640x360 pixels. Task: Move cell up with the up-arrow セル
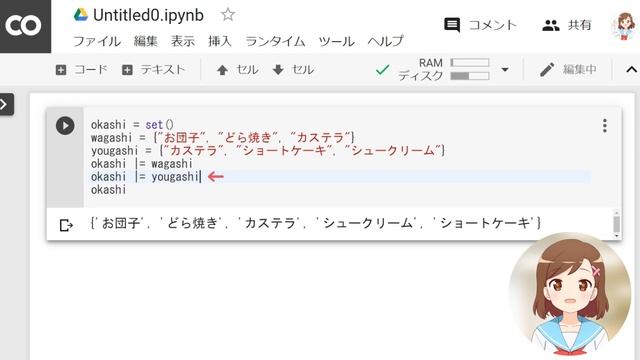click(x=237, y=70)
